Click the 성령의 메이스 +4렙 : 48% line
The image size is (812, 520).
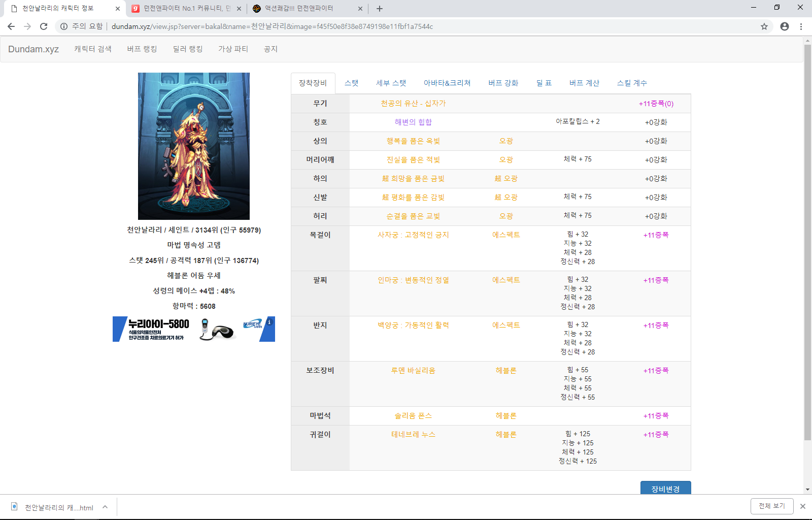click(194, 291)
